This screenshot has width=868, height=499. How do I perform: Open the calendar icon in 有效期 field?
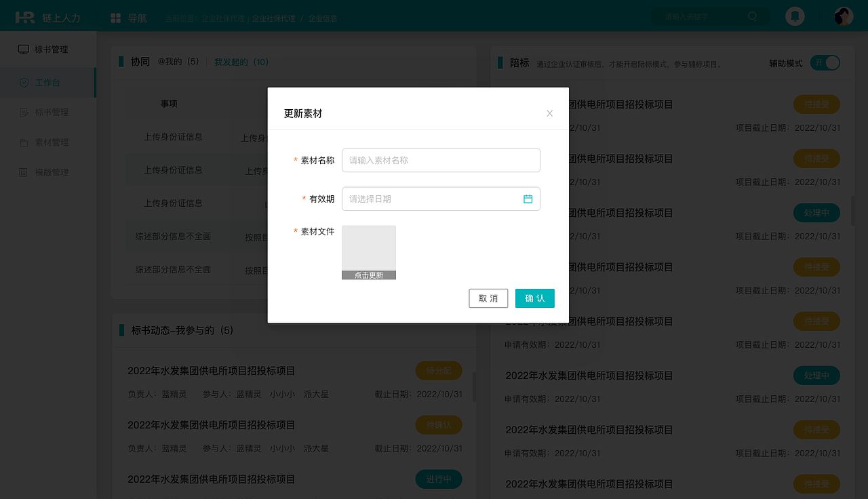(x=528, y=199)
